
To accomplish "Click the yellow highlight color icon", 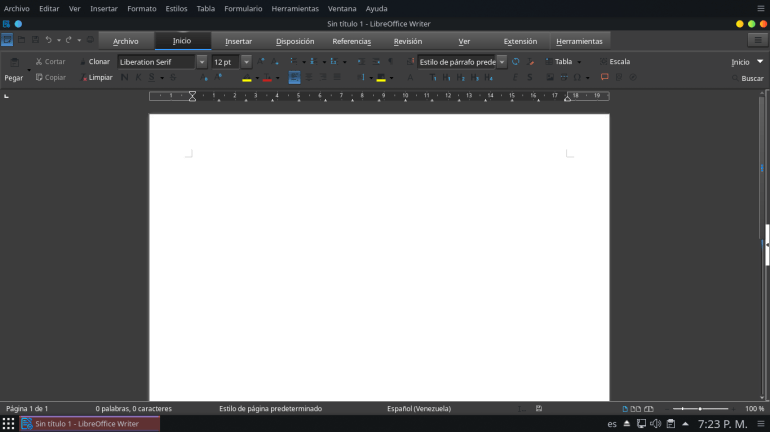I will click(x=246, y=78).
